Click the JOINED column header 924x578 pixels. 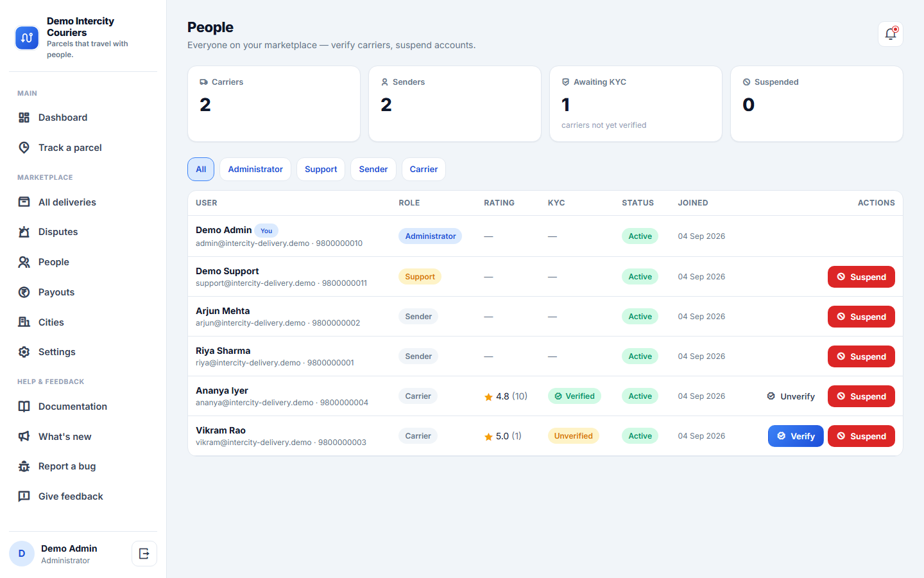click(x=693, y=203)
